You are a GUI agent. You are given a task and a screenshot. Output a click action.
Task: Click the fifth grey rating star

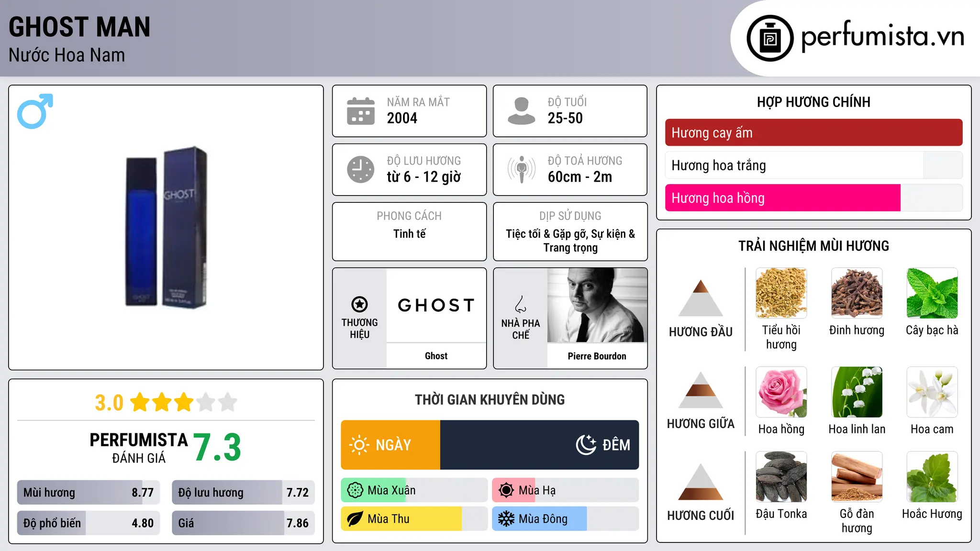click(228, 402)
